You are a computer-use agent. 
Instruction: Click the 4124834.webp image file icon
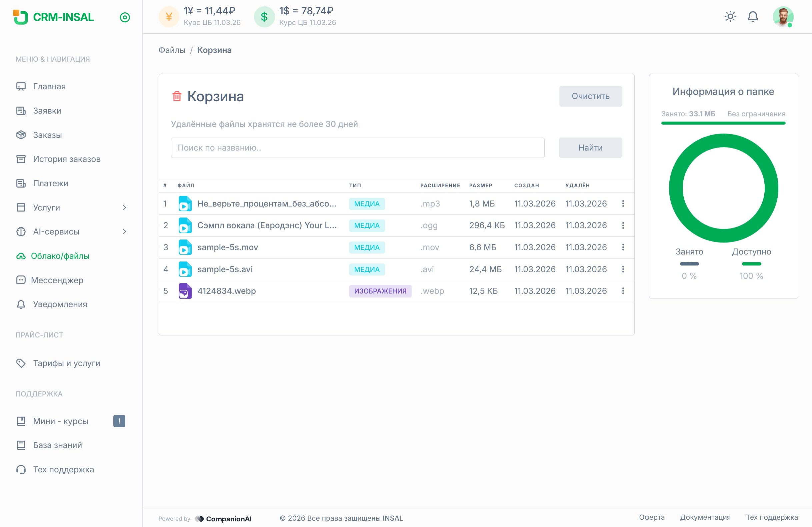tap(185, 291)
